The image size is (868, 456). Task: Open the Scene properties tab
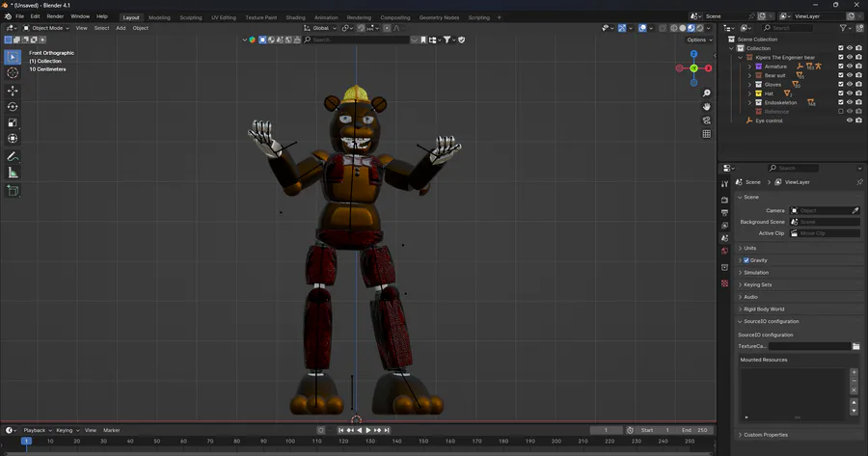724,238
